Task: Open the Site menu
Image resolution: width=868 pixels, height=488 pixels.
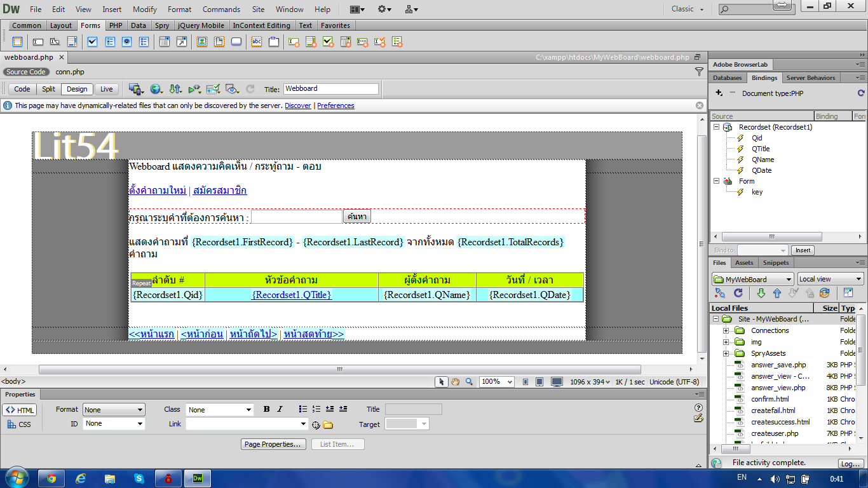Action: click(258, 10)
